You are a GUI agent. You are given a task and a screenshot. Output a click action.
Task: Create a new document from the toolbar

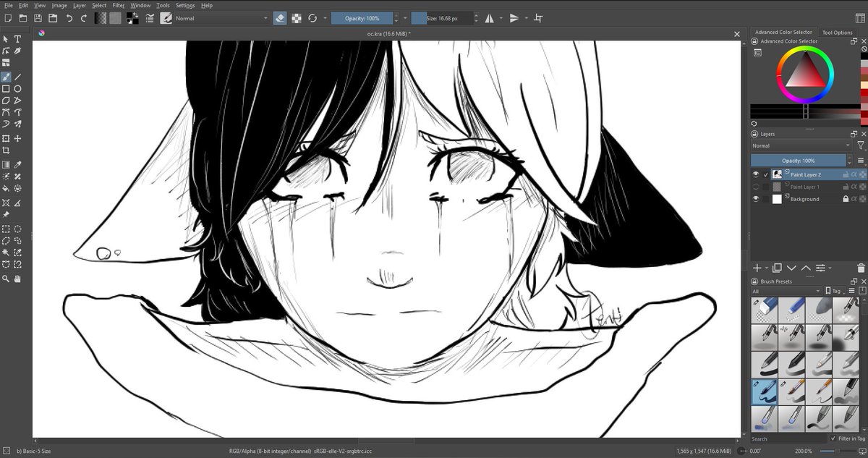coord(8,18)
